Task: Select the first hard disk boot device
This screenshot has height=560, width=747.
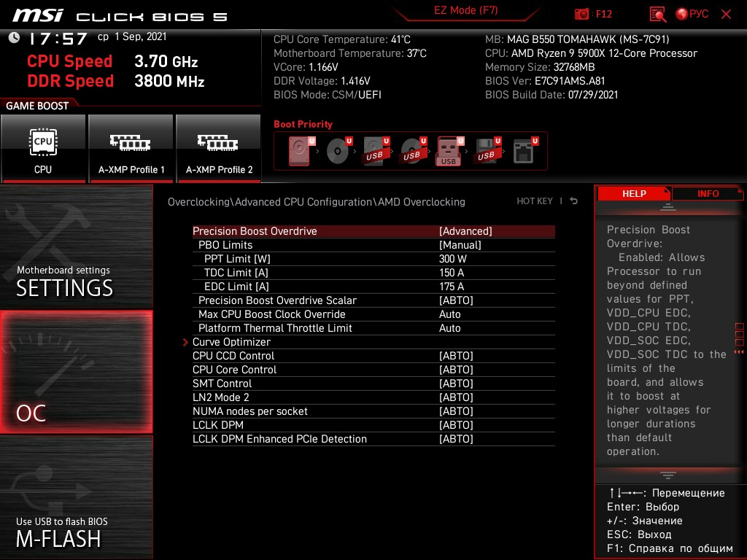Action: [x=301, y=151]
